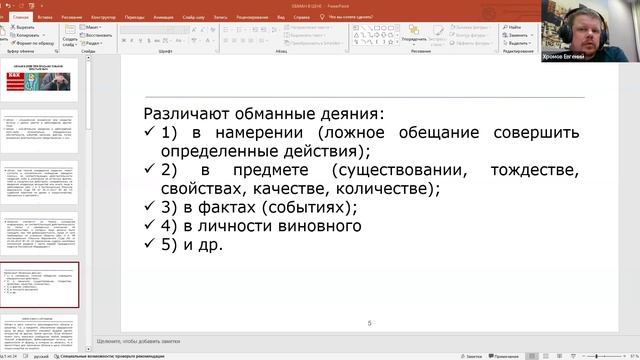This screenshot has height=360, width=640.
Task: Select the fourth slide thumbnail
Action: pos(39,234)
